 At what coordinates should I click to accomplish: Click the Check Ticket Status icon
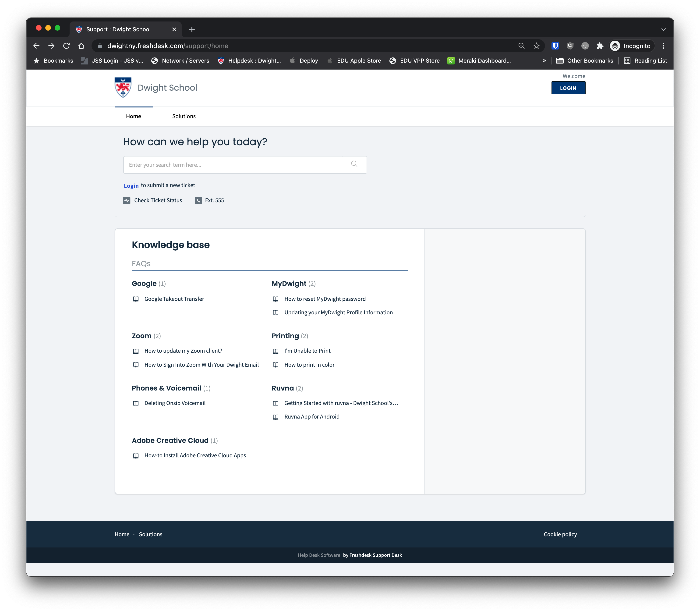(x=127, y=200)
